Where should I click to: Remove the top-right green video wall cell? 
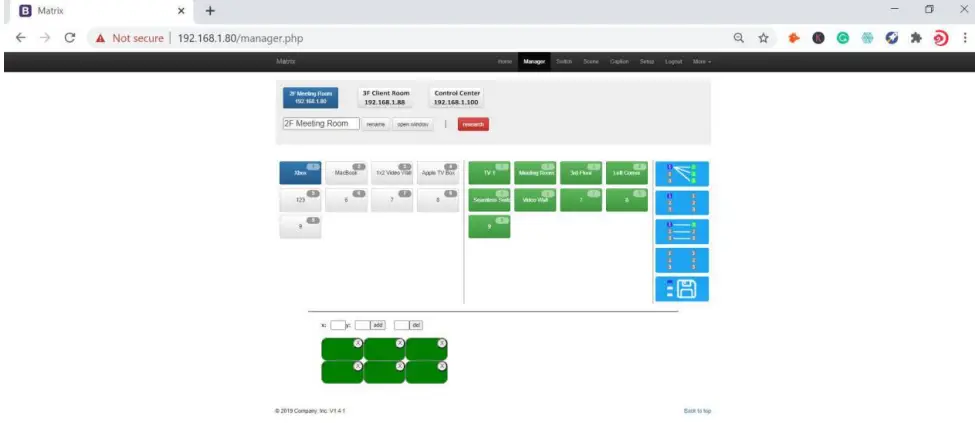441,343
